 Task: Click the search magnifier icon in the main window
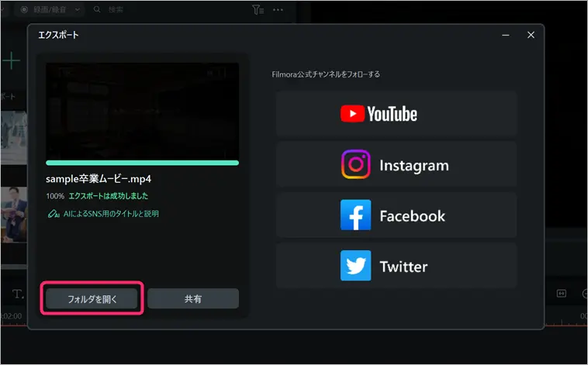tap(97, 9)
